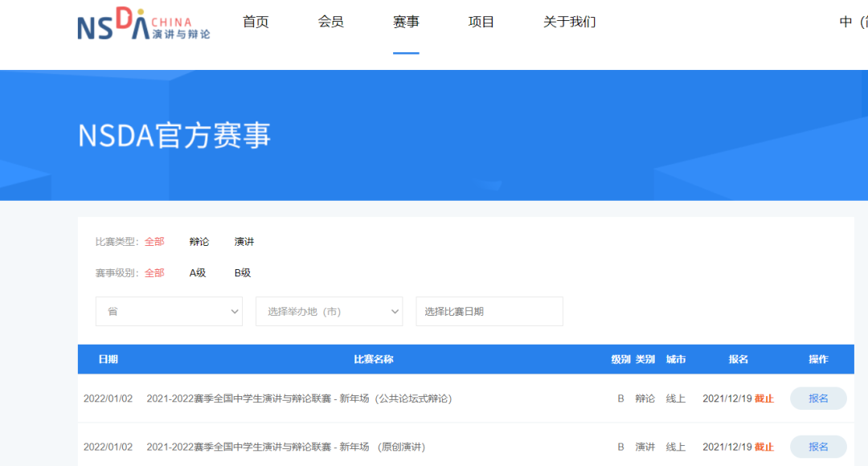Click the 级别 column header

tap(620, 359)
